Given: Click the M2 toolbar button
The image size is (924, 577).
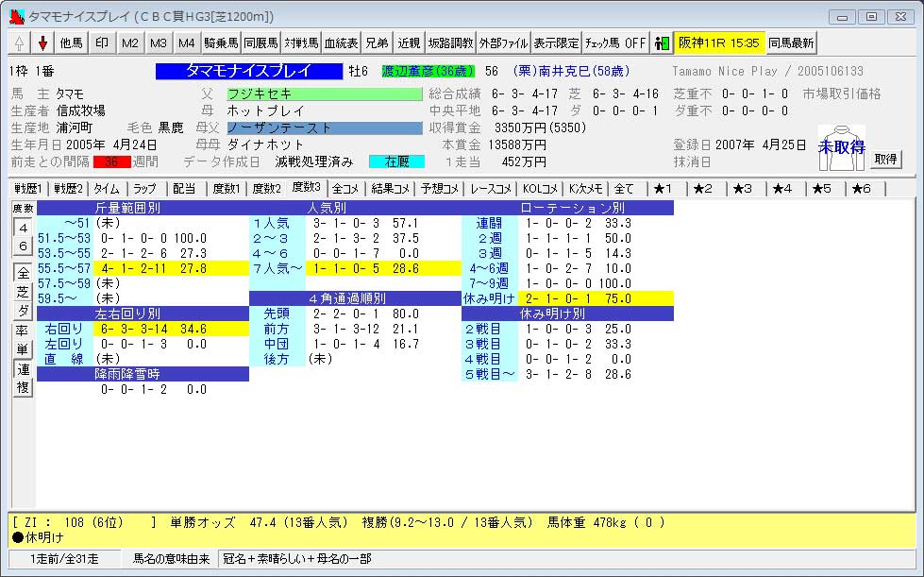Looking at the screenshot, I should point(131,42).
